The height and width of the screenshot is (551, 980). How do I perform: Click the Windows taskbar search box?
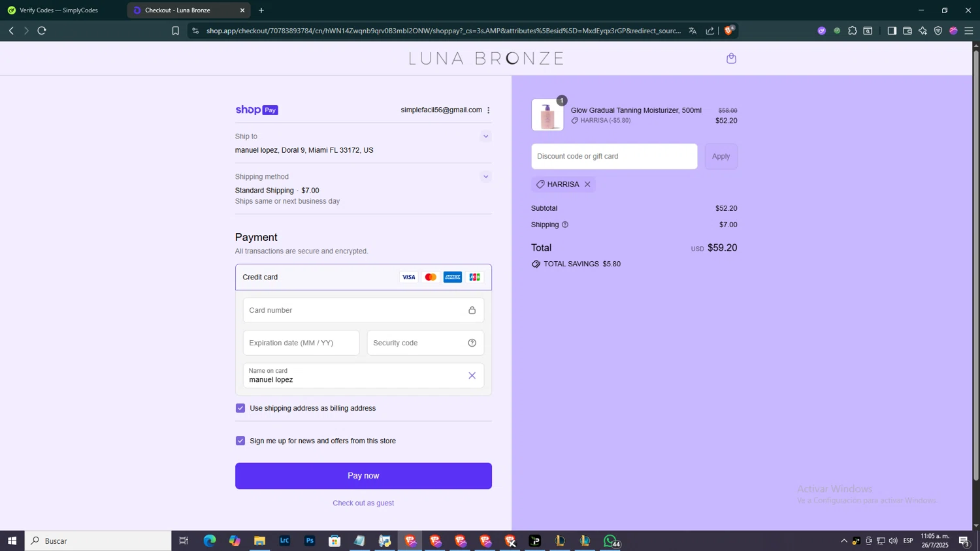coord(98,541)
